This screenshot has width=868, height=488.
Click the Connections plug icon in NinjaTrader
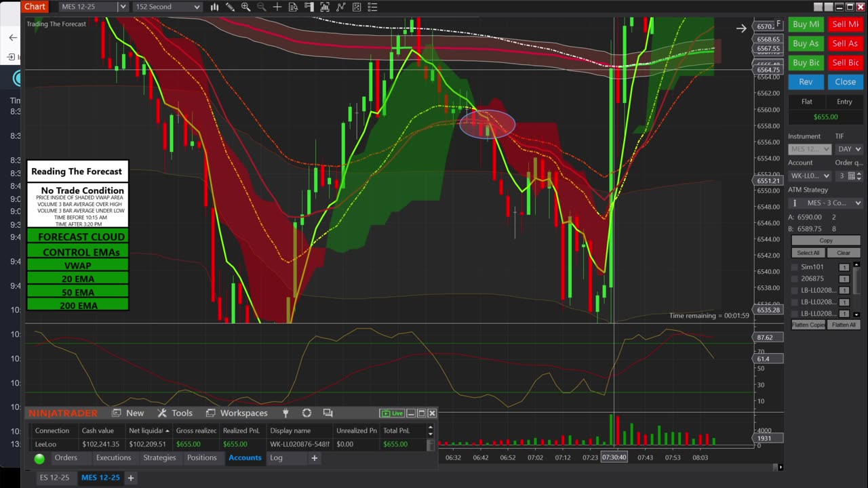[x=285, y=413]
